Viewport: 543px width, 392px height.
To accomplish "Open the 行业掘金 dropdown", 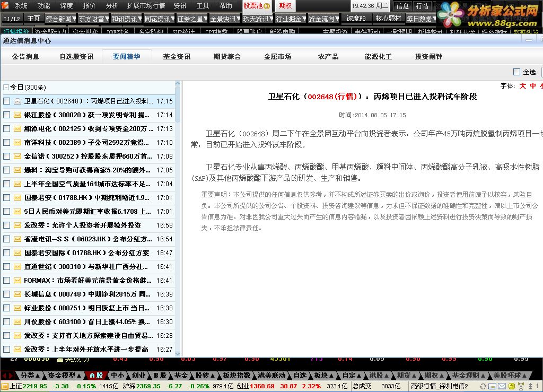I will click(x=291, y=19).
